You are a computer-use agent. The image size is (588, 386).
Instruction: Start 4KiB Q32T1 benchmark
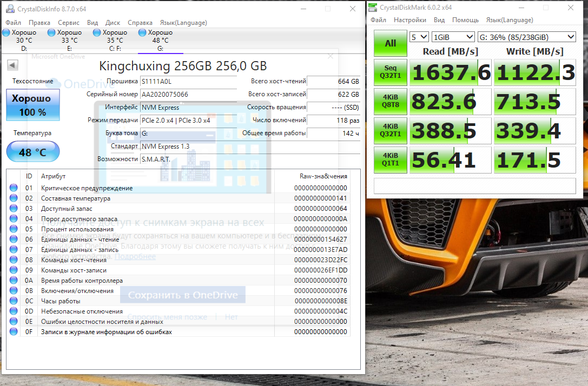(391, 130)
